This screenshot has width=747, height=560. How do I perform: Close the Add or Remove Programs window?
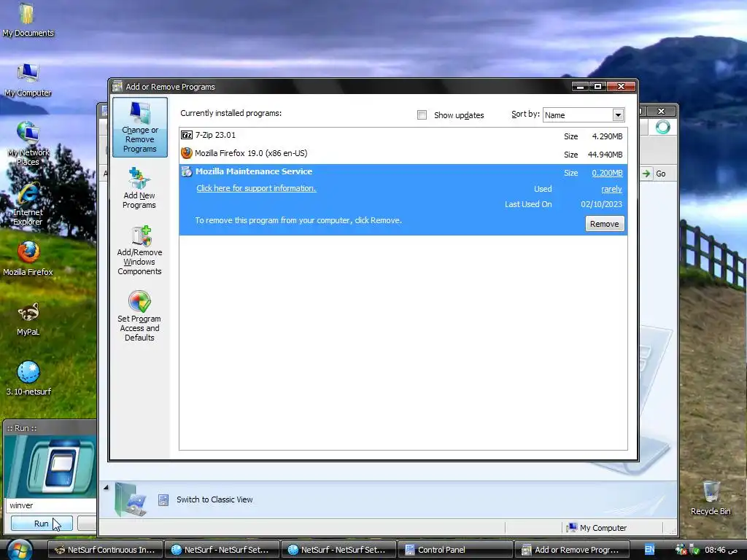pos(621,86)
